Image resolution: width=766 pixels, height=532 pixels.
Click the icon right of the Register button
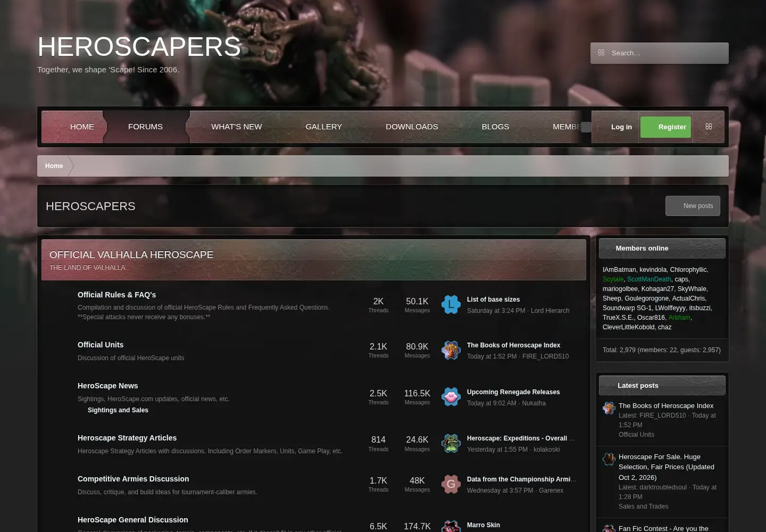709,127
